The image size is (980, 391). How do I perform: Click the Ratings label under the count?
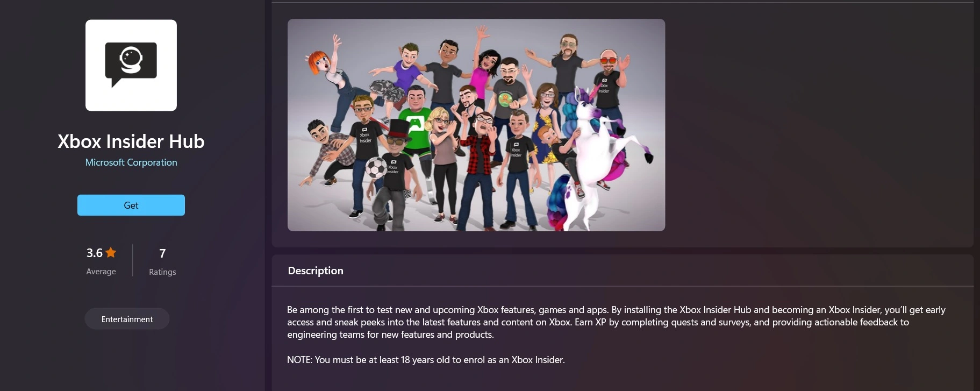click(162, 272)
